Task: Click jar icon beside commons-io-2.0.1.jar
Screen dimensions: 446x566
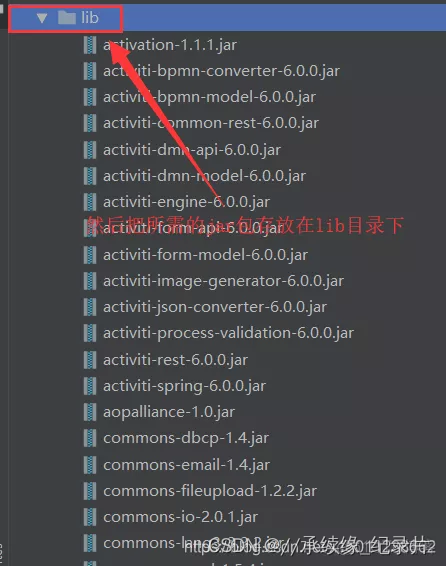Action: coord(90,517)
